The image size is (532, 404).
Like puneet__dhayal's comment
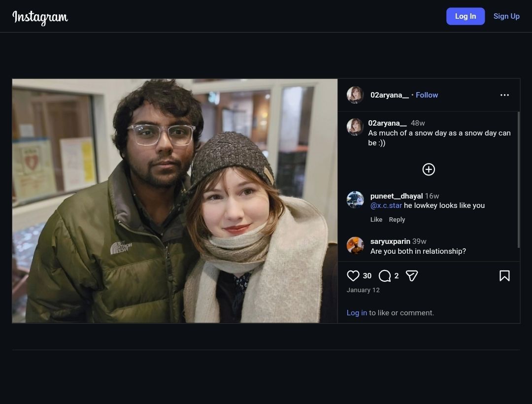(x=376, y=220)
